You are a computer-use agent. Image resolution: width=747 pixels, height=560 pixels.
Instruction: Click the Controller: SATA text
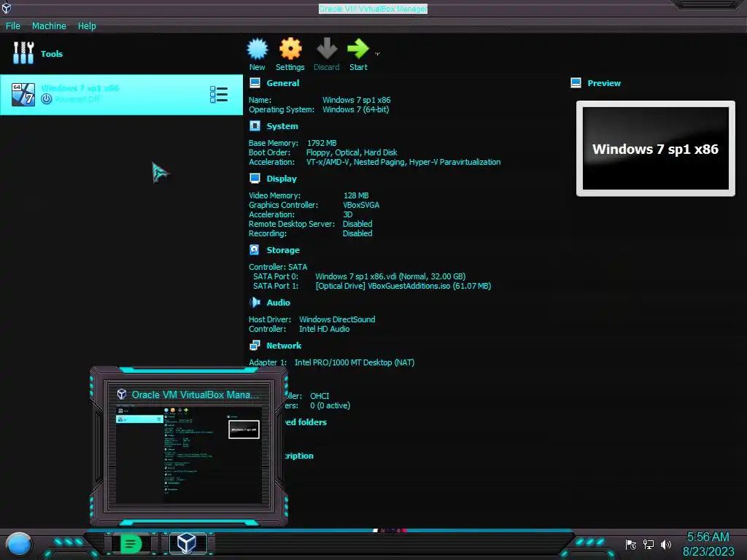click(x=278, y=267)
